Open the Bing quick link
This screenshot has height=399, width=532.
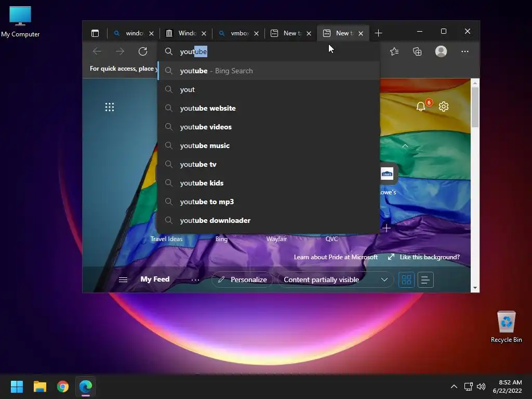click(221, 239)
